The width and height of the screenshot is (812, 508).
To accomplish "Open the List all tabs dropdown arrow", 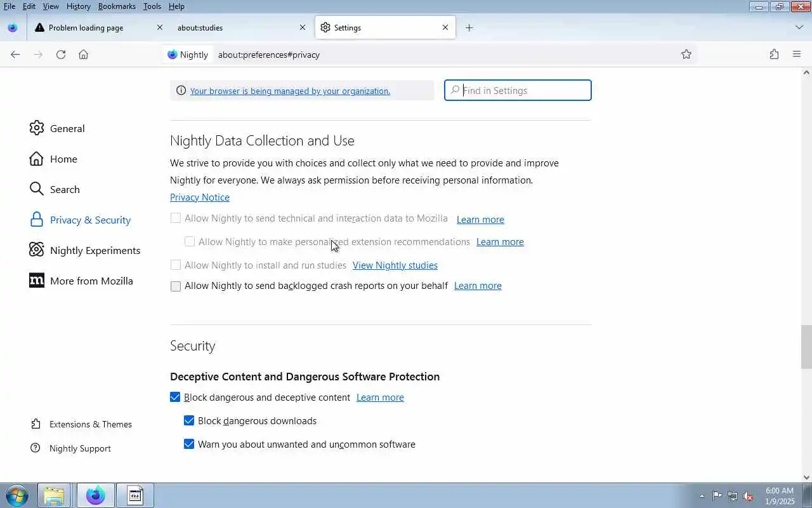I will [799, 27].
